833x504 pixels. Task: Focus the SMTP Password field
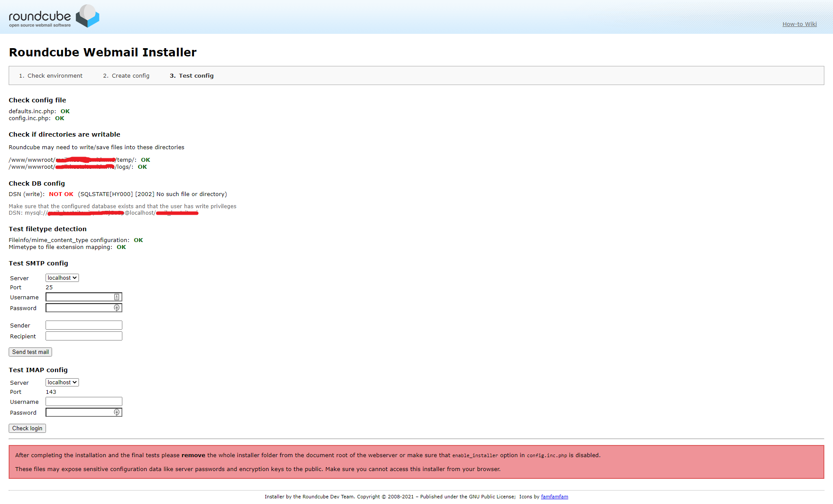(79, 308)
